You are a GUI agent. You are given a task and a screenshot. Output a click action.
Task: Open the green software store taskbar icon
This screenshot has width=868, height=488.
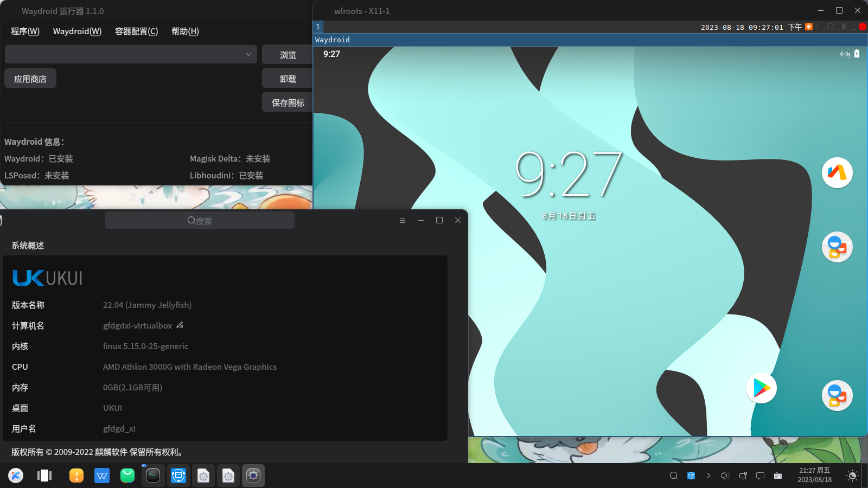pyautogui.click(x=127, y=476)
